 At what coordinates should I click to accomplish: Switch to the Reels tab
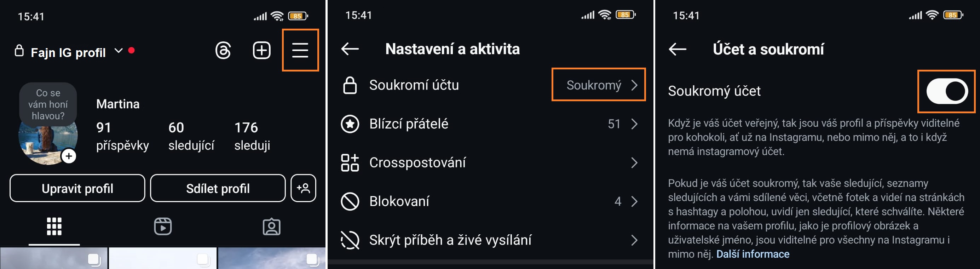(x=163, y=227)
